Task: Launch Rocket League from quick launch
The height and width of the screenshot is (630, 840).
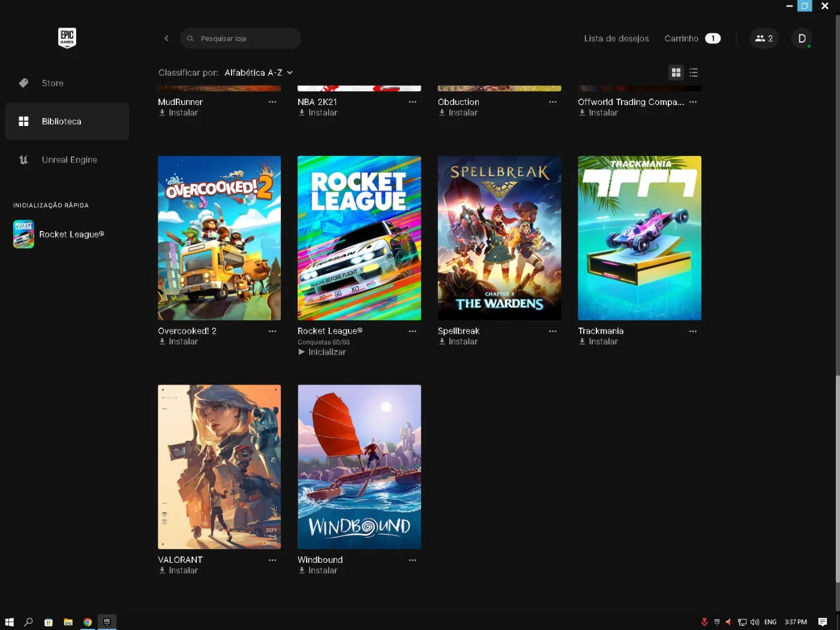Action: (67, 234)
